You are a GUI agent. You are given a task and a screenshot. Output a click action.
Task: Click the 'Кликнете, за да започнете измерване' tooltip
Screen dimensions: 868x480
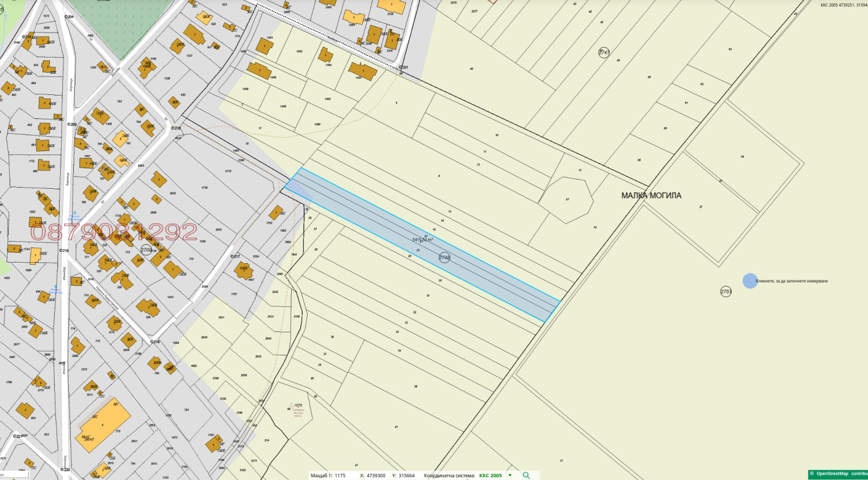(x=792, y=281)
